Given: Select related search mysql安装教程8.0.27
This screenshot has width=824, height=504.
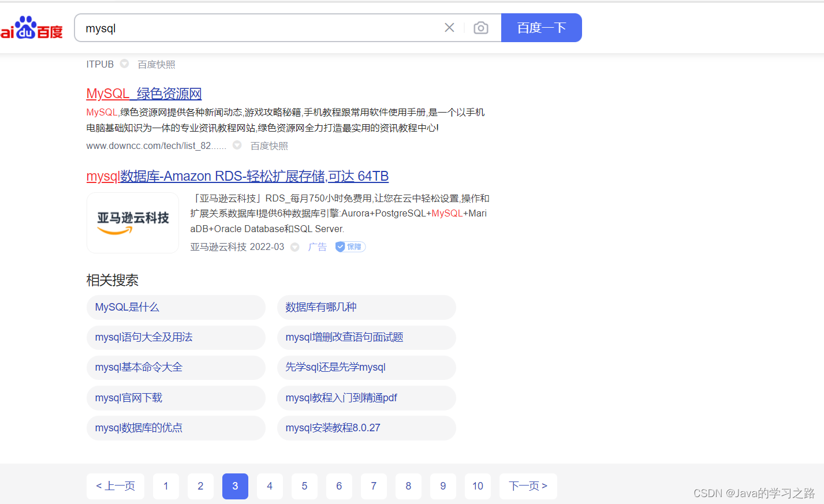Looking at the screenshot, I should 367,428.
